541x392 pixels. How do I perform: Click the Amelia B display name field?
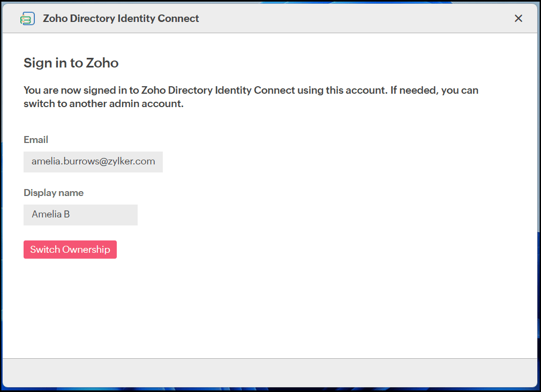click(x=80, y=215)
